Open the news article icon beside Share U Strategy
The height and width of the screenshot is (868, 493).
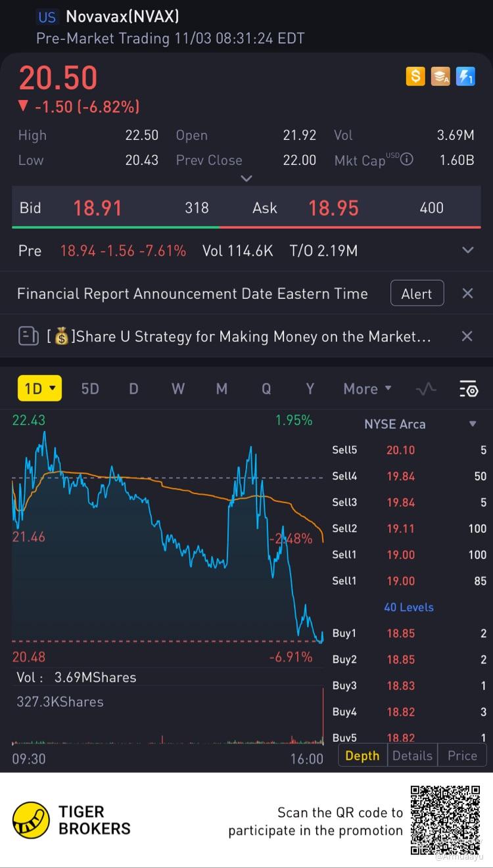pos(28,336)
